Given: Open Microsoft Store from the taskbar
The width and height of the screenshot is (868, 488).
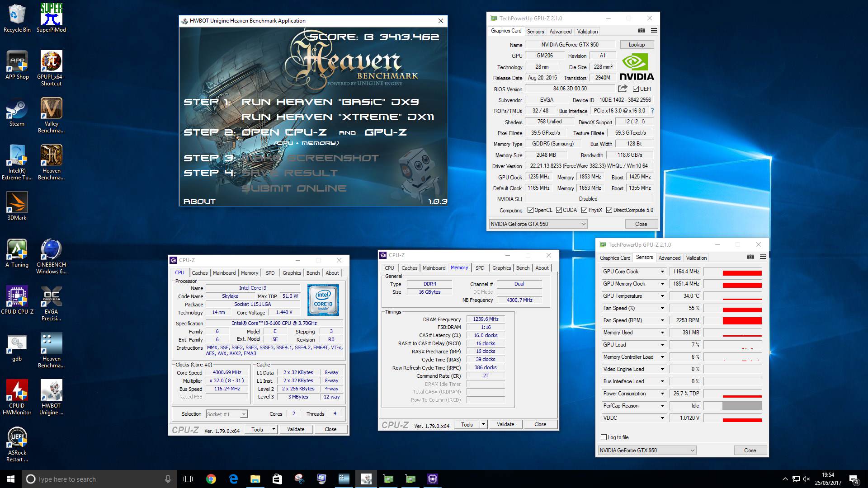Looking at the screenshot, I should pyautogui.click(x=277, y=479).
